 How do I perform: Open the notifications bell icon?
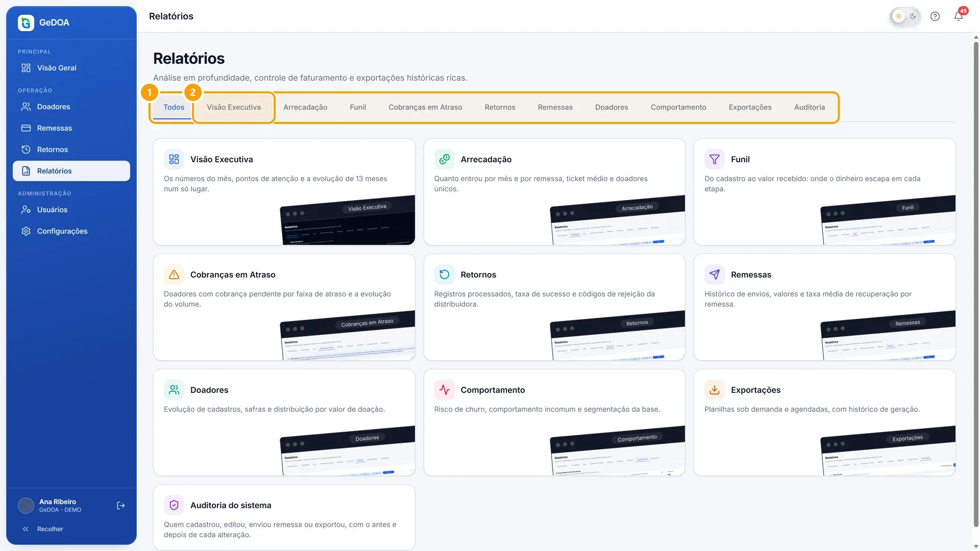tap(958, 16)
